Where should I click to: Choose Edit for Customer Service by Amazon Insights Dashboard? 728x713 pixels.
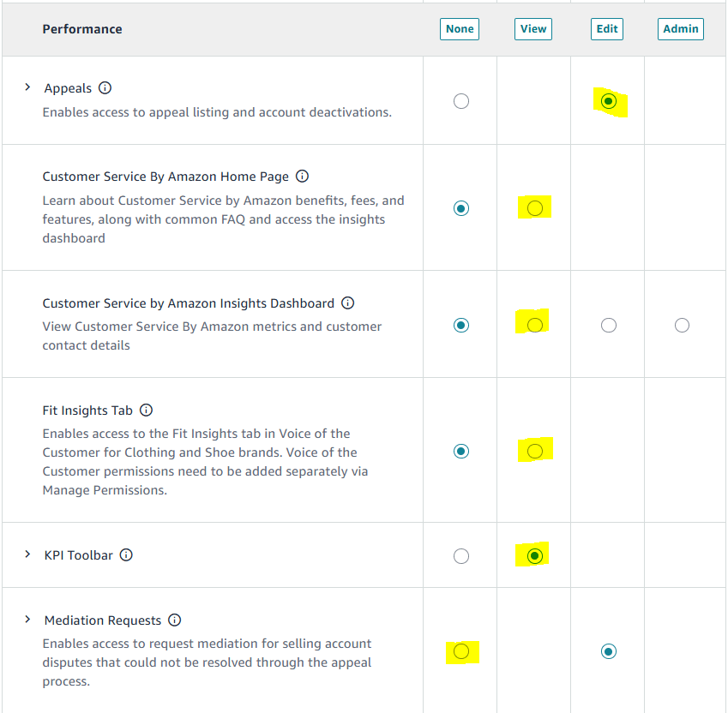click(609, 325)
